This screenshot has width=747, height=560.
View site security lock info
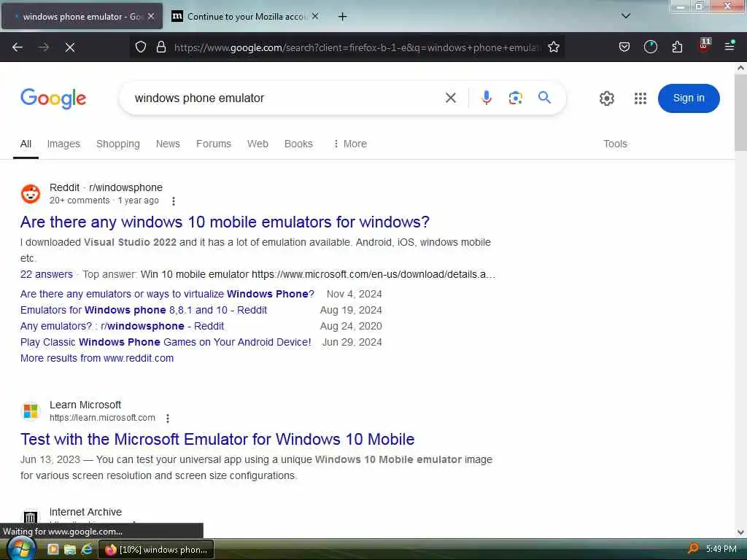[x=161, y=47]
